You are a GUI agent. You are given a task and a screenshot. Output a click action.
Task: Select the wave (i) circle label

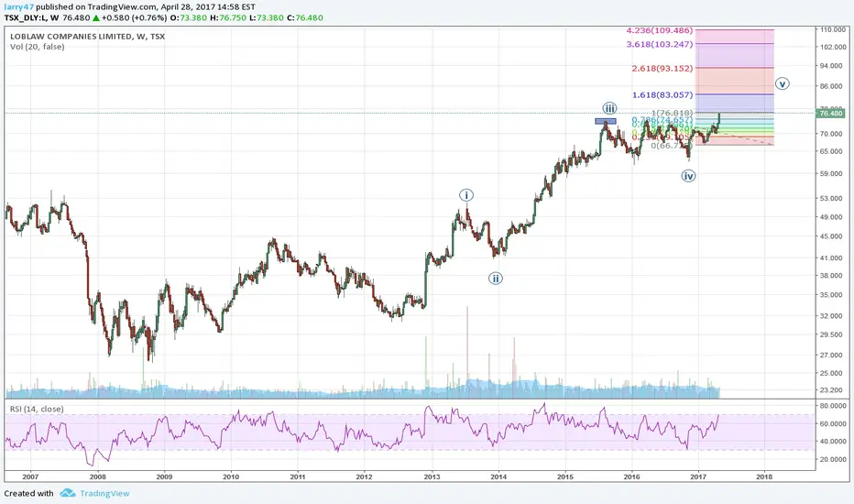pos(466,195)
